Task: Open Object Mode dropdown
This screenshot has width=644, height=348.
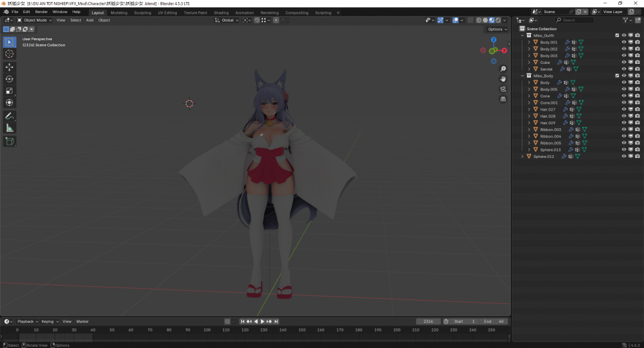Action: tap(34, 20)
